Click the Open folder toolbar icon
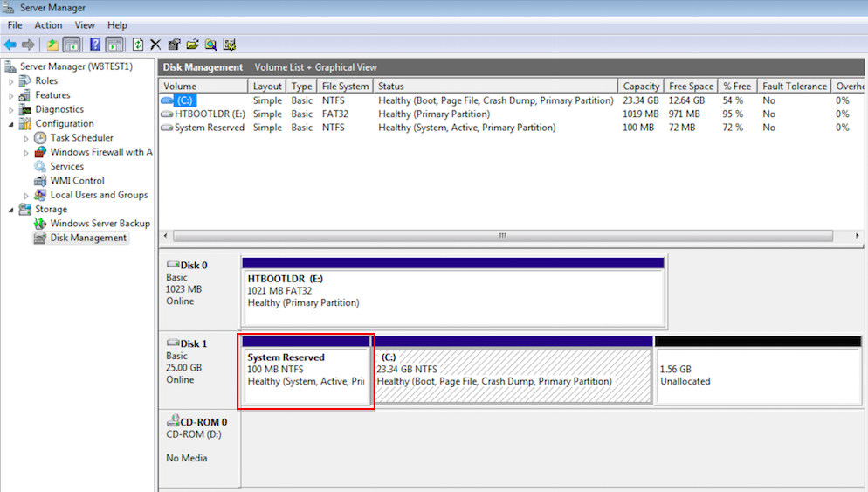 pos(193,45)
